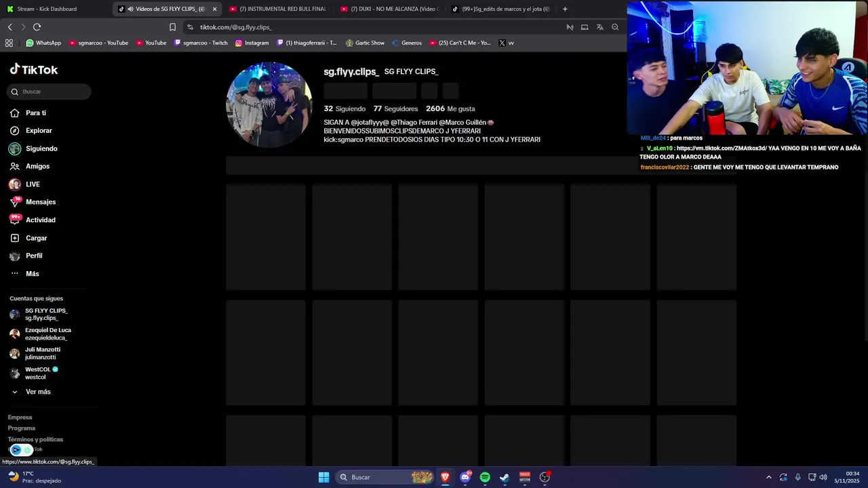Open the browser apps grid icon

tap(9, 43)
